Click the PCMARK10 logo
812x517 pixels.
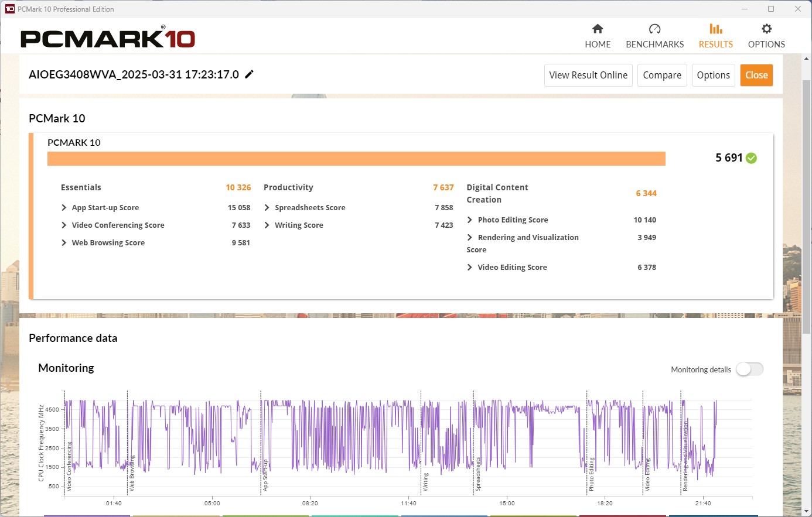click(108, 37)
